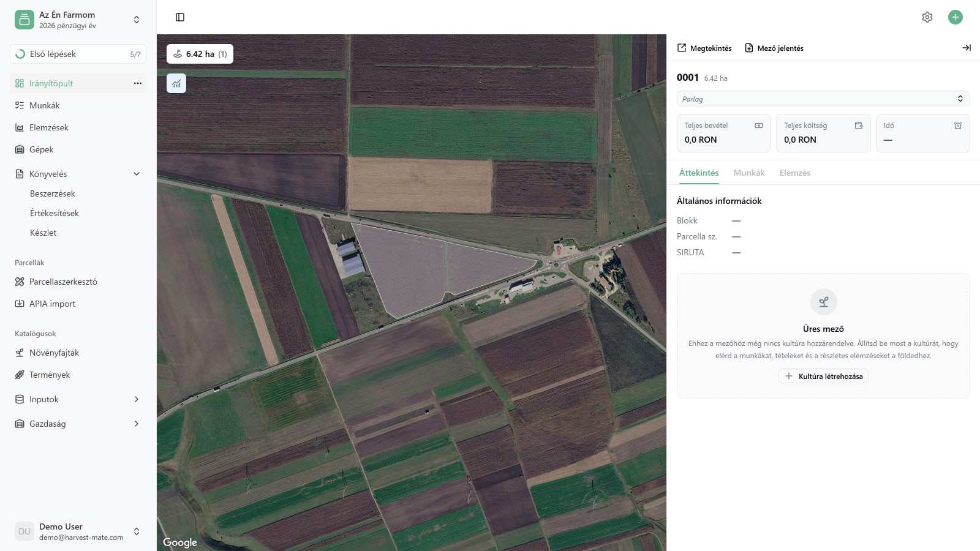Click Kultúra létrehozása button
This screenshot has width=980, height=551.
coord(823,376)
